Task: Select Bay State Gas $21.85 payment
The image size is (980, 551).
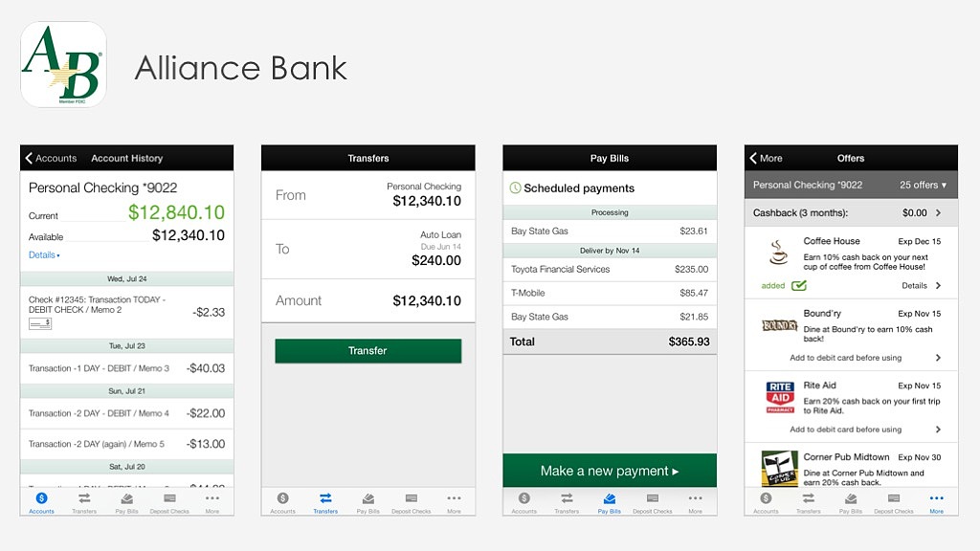Action: (610, 317)
